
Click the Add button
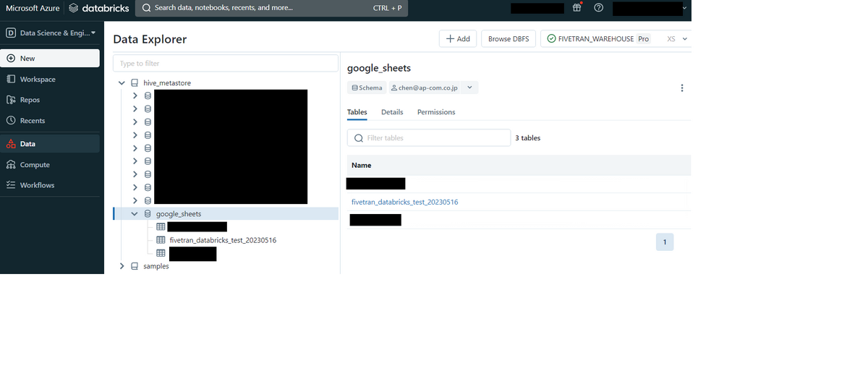(458, 39)
